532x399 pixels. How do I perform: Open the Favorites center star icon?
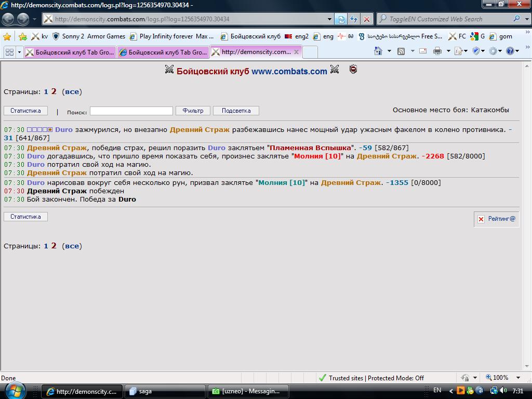pyautogui.click(x=7, y=36)
